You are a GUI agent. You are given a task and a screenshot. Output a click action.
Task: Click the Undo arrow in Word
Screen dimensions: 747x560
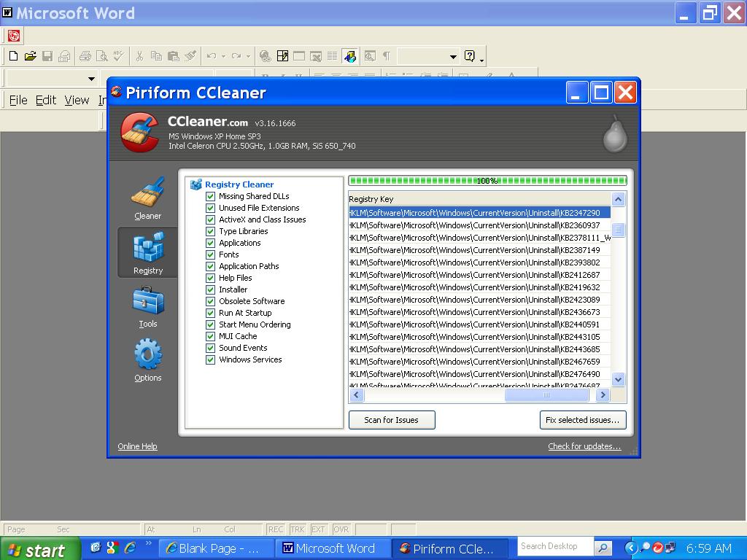tap(212, 56)
